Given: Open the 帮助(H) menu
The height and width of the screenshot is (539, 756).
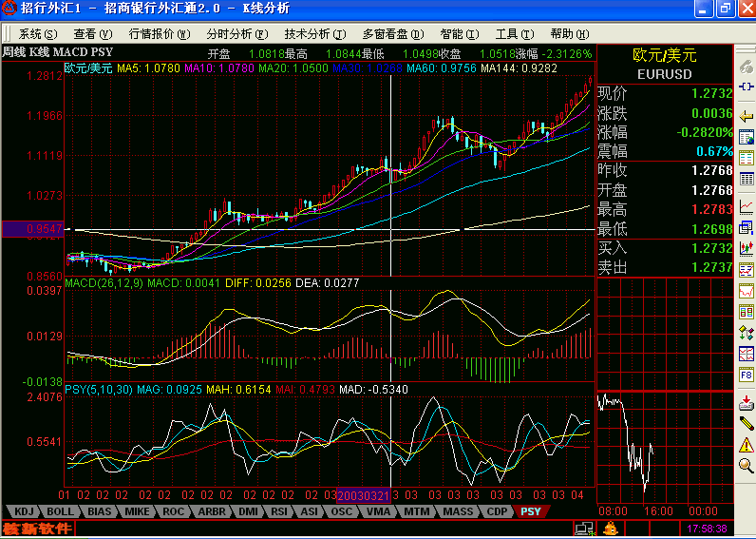Looking at the screenshot, I should [x=570, y=34].
